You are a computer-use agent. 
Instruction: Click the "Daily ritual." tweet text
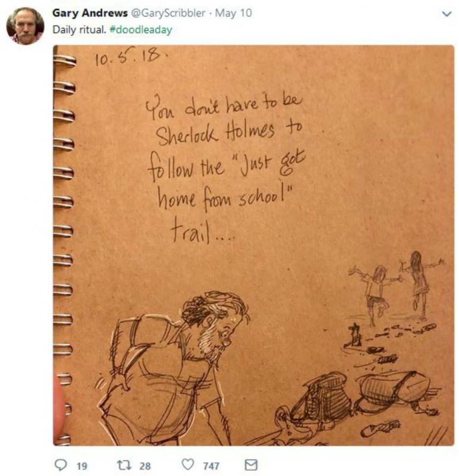click(x=79, y=30)
